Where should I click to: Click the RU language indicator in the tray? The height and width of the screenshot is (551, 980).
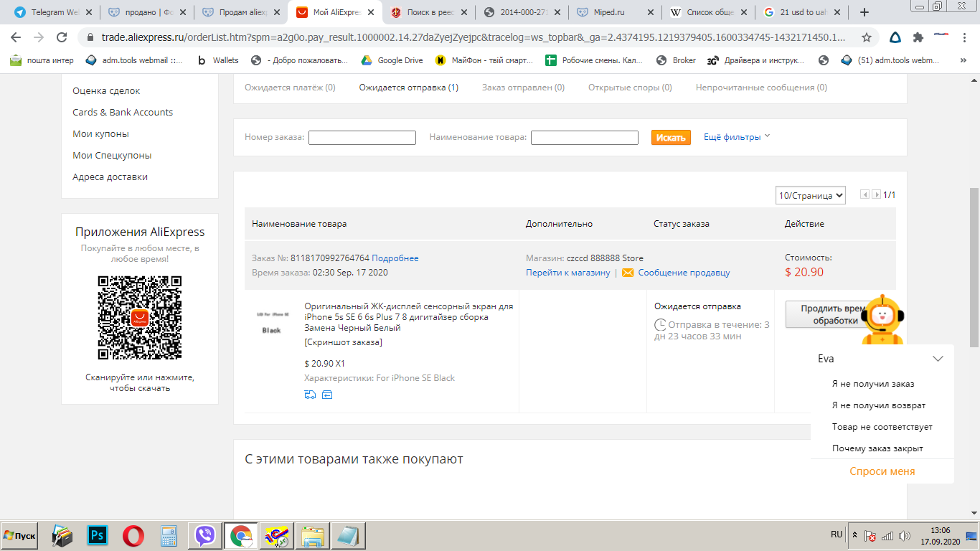pos(837,534)
